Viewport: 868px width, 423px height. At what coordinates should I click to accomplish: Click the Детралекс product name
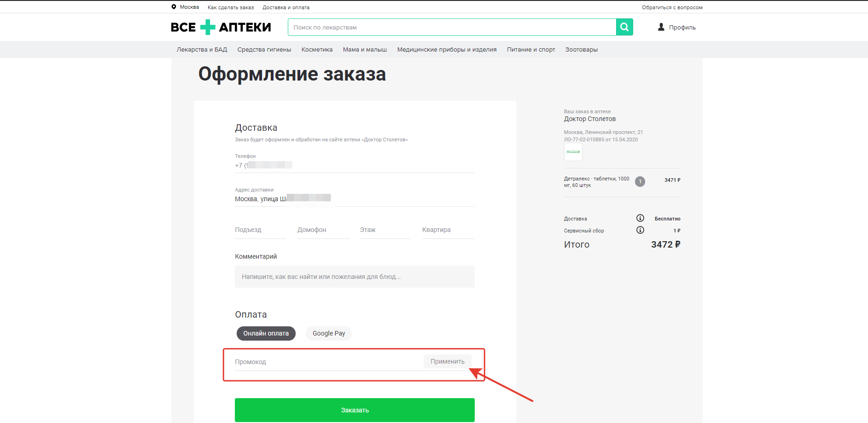(x=597, y=182)
